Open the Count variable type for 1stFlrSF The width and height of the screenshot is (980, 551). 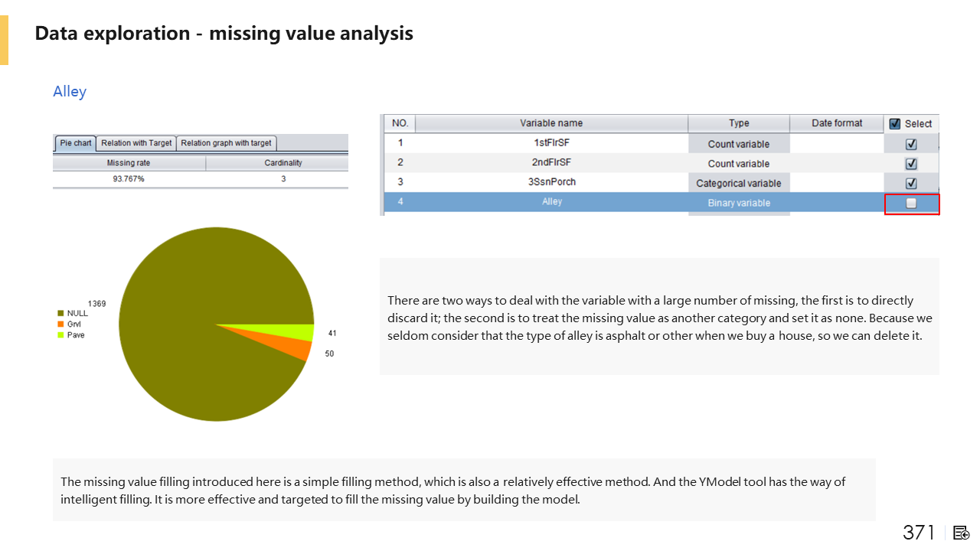click(739, 144)
